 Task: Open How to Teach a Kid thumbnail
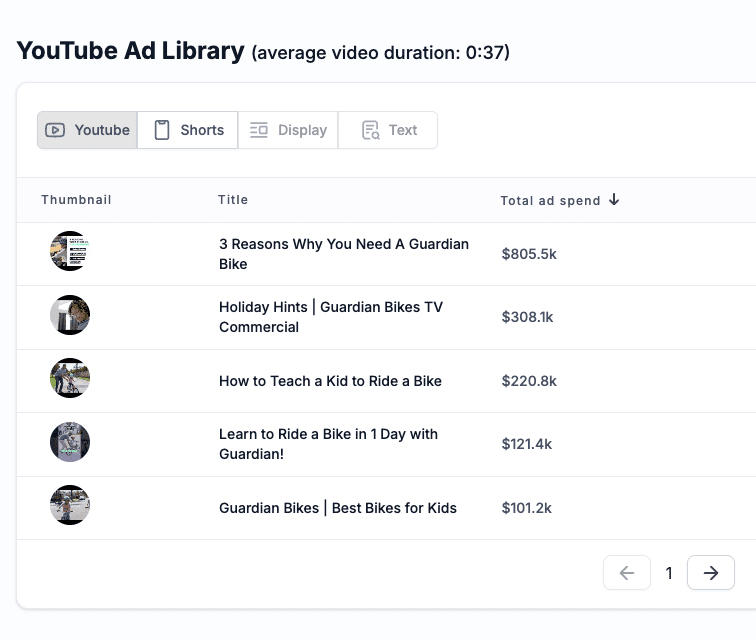point(70,378)
